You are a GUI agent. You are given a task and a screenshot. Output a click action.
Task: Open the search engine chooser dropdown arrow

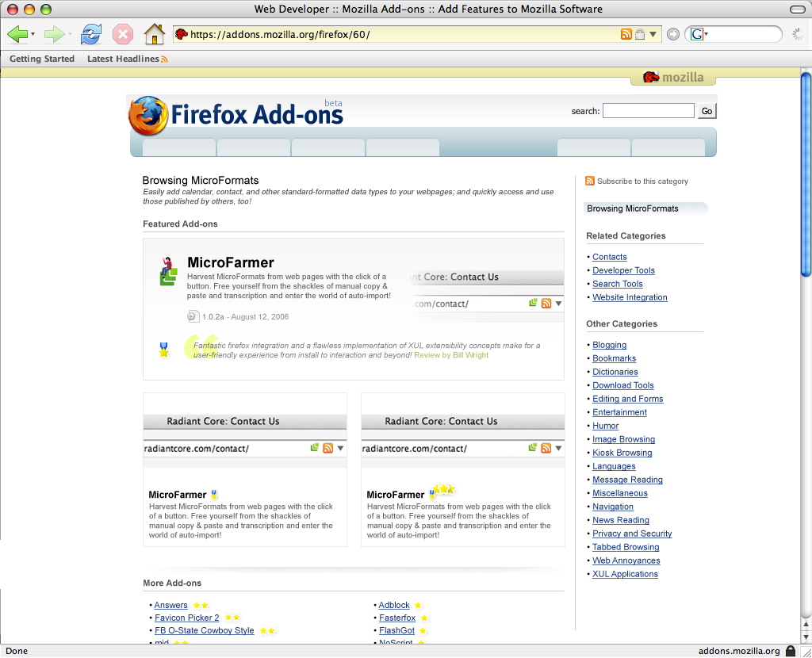[706, 34]
